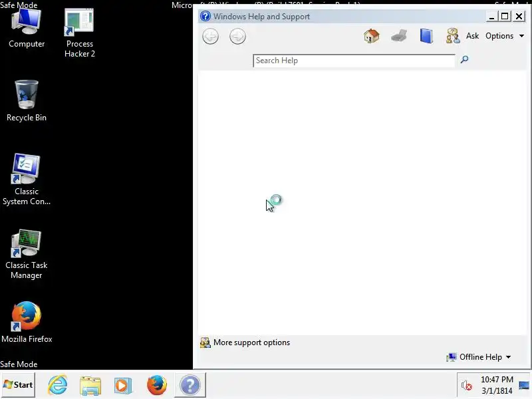
Task: Launch Classic Task Manager shortcut
Action: pos(27,254)
